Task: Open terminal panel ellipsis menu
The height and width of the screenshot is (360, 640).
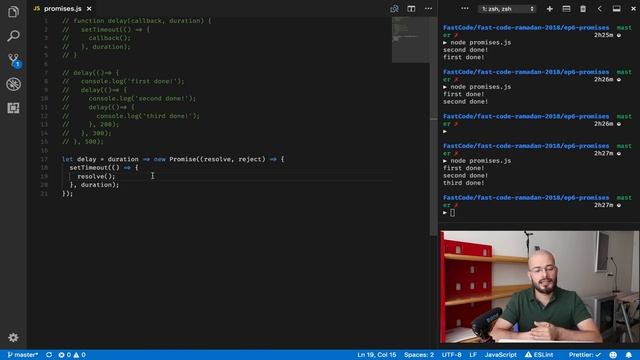Action: point(464,9)
